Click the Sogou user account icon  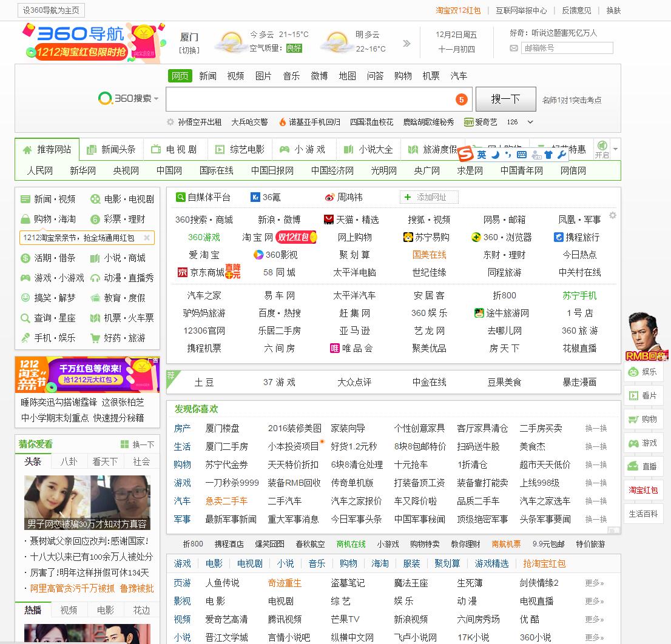tap(536, 155)
